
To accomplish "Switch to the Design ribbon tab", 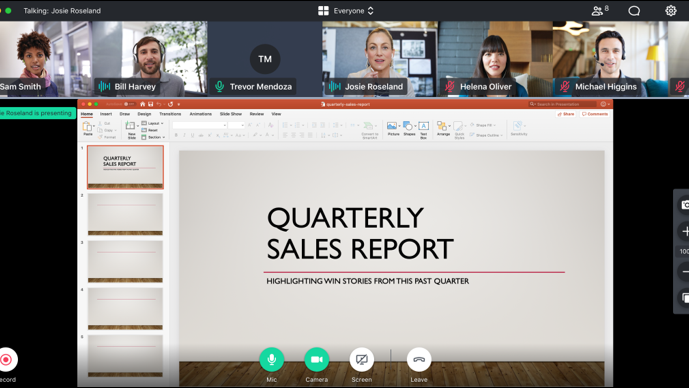I will click(144, 114).
